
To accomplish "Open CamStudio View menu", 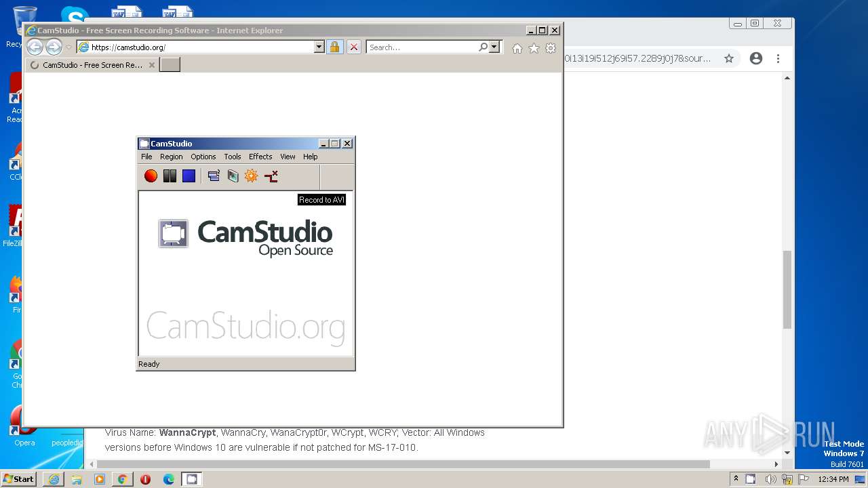I will click(x=288, y=157).
